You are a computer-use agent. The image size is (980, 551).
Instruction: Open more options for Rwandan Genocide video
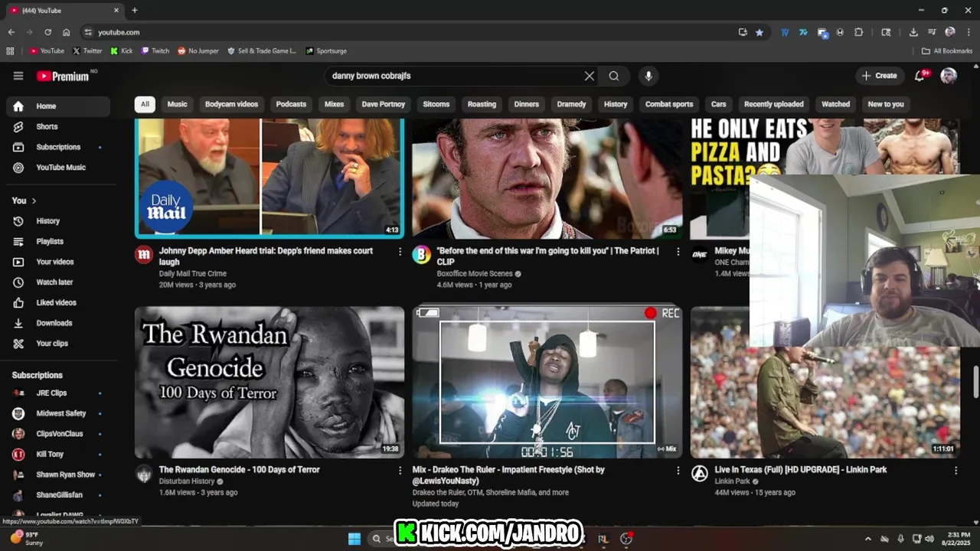click(400, 471)
